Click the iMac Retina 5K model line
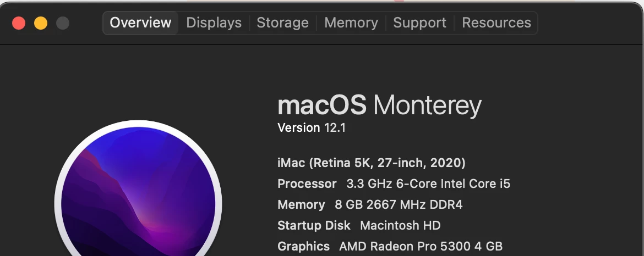The image size is (644, 256). (372, 163)
